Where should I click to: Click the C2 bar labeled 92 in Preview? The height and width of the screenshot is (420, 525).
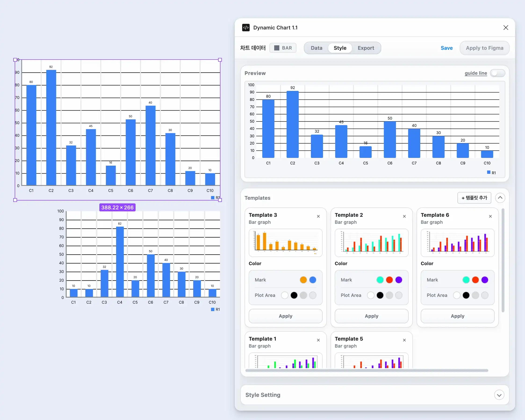(x=292, y=124)
